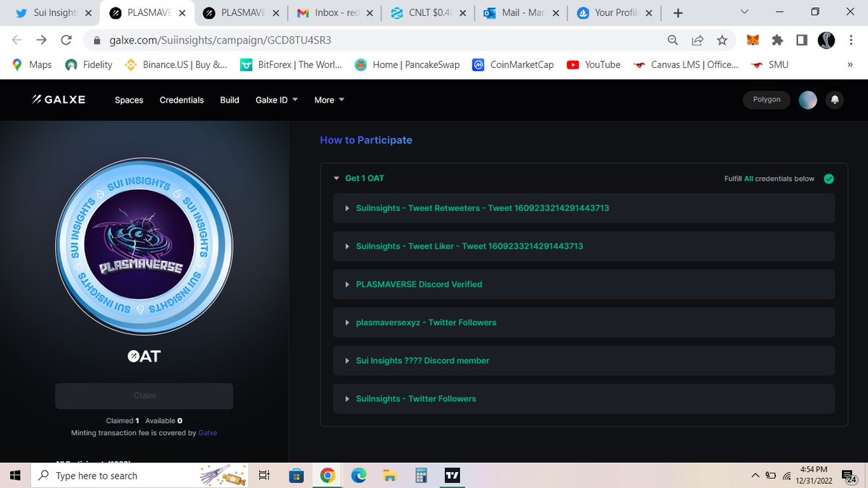This screenshot has width=868, height=488.
Task: Open Windows Start menu
Action: (14, 475)
